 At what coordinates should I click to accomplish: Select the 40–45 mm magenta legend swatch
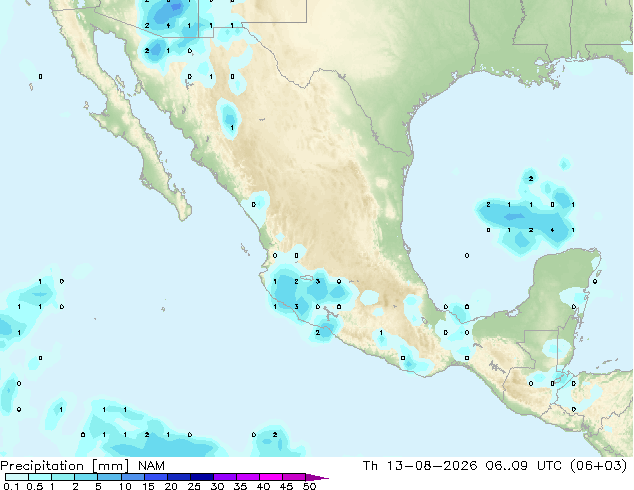271,477
